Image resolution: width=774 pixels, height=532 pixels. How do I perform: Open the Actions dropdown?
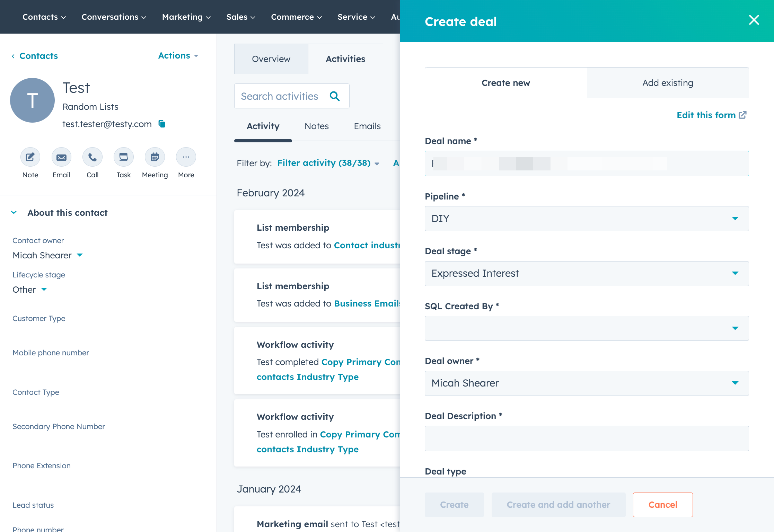point(178,55)
